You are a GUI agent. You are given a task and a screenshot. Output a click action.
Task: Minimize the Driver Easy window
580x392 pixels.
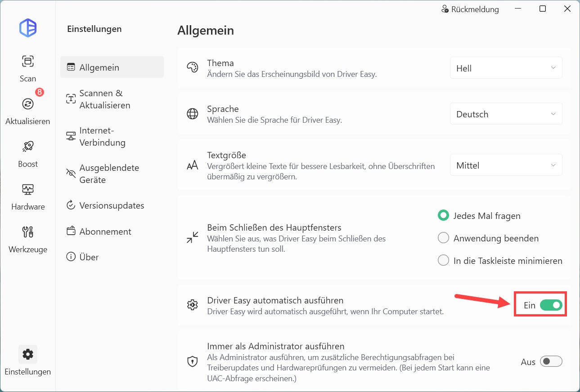518,9
